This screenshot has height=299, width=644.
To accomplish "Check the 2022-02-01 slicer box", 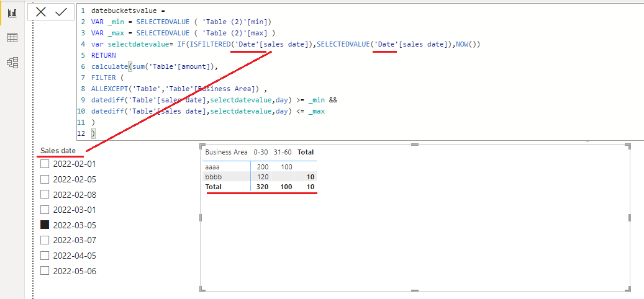I will 45,164.
